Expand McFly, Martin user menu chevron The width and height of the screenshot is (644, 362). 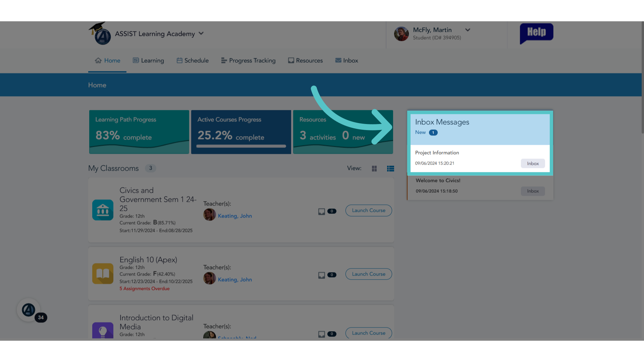click(468, 30)
